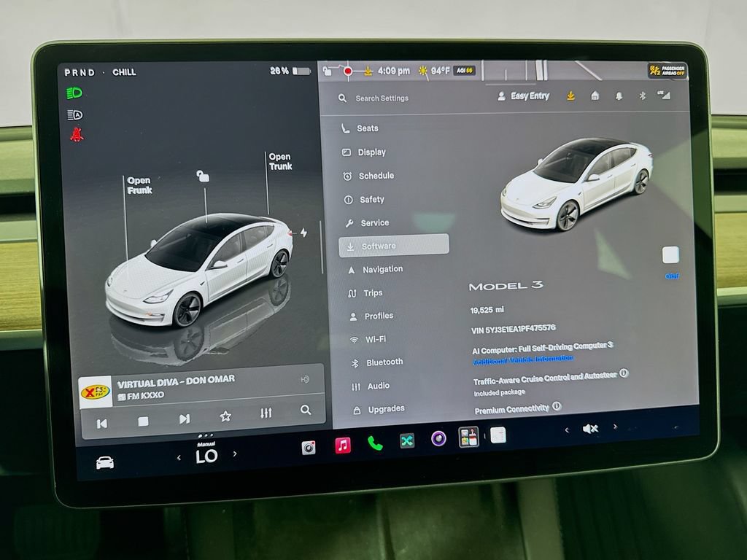The height and width of the screenshot is (560, 747).
Task: Open the Service settings menu
Action: pyautogui.click(x=368, y=223)
